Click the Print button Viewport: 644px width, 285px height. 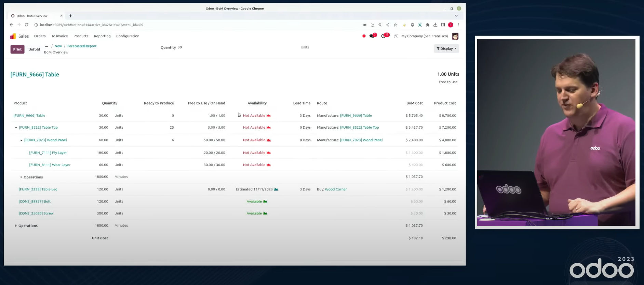pos(17,49)
